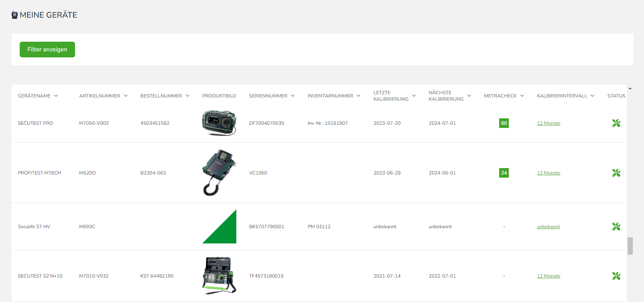Click article number M693C

coord(87,227)
